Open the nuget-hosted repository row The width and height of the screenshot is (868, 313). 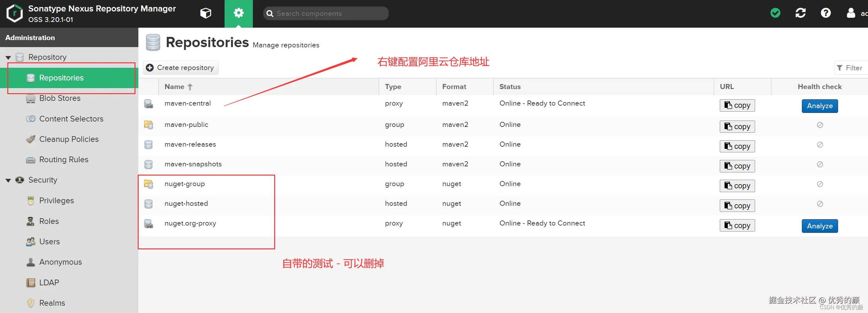[x=503, y=205]
